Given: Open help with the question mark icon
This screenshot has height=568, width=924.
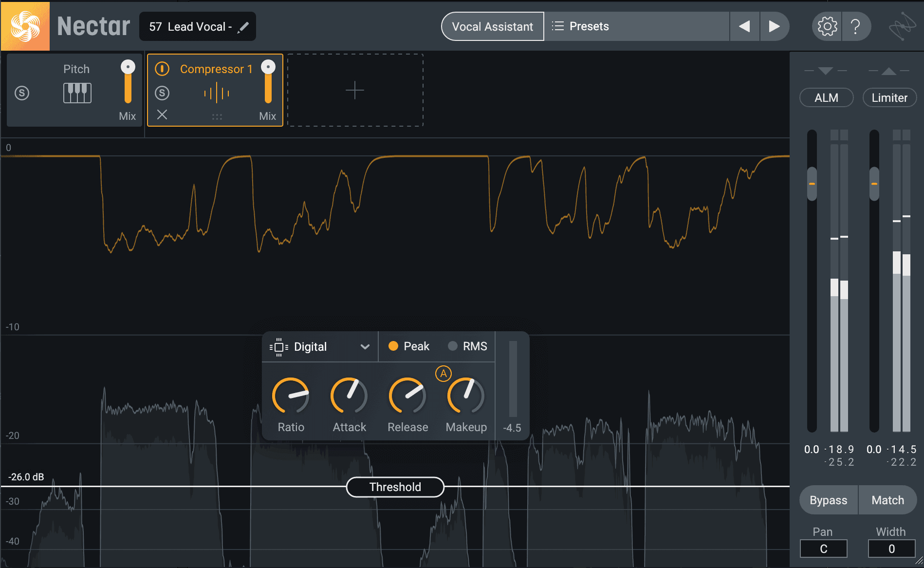Looking at the screenshot, I should tap(855, 26).
